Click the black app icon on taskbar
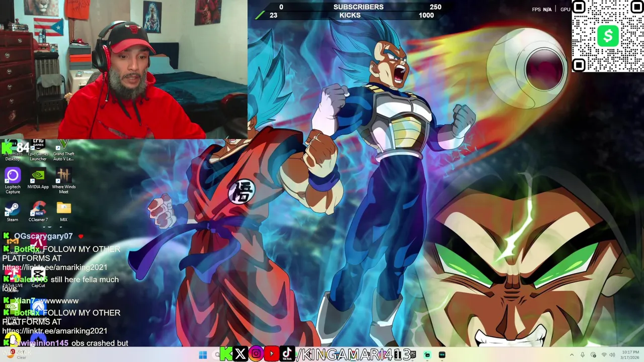The height and width of the screenshot is (362, 644). [442, 355]
